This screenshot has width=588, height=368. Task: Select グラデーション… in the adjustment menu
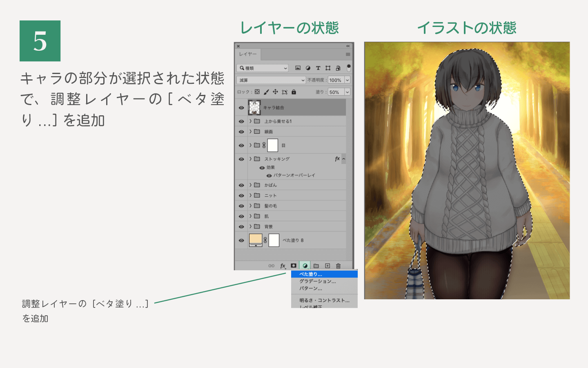pos(323,281)
